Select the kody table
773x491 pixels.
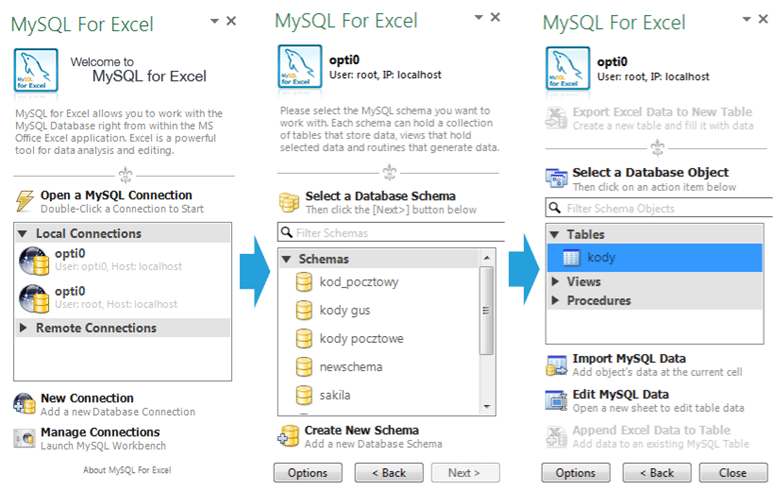pos(601,258)
